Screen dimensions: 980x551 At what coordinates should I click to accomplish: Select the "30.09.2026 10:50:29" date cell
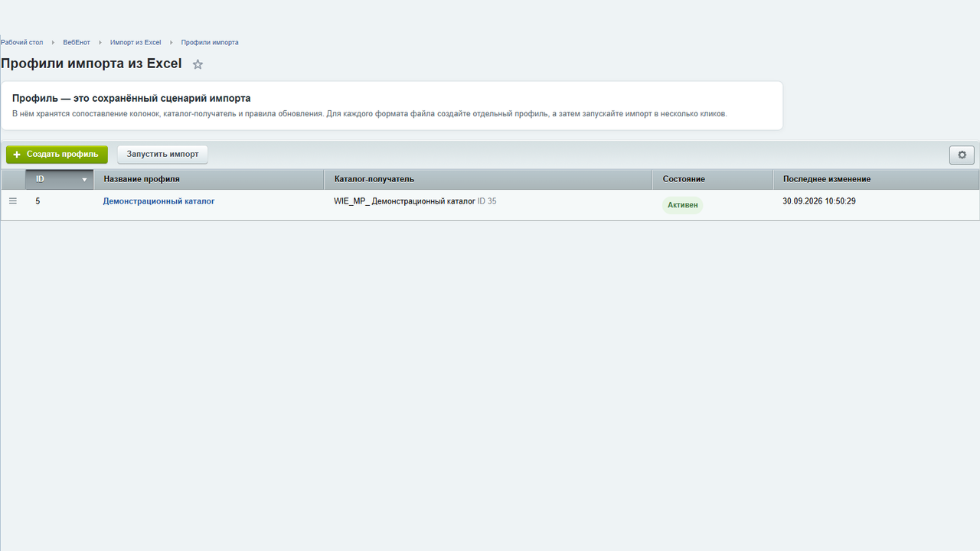[819, 201]
